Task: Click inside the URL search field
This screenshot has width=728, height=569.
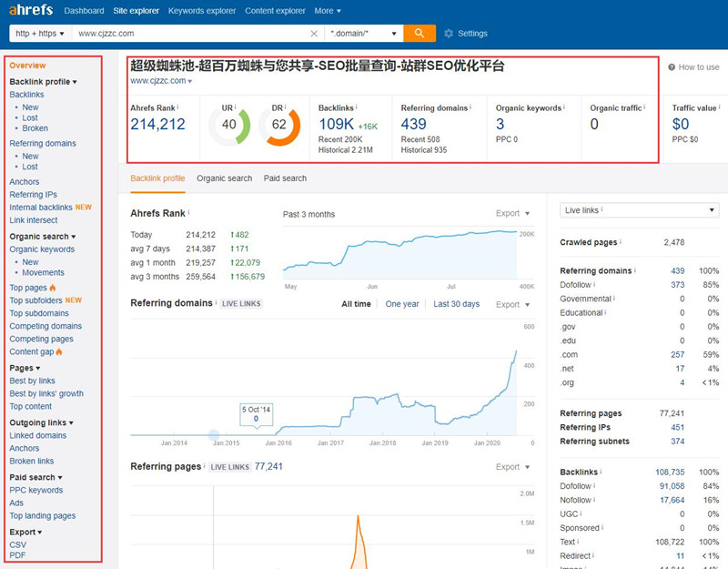Action: pyautogui.click(x=191, y=34)
